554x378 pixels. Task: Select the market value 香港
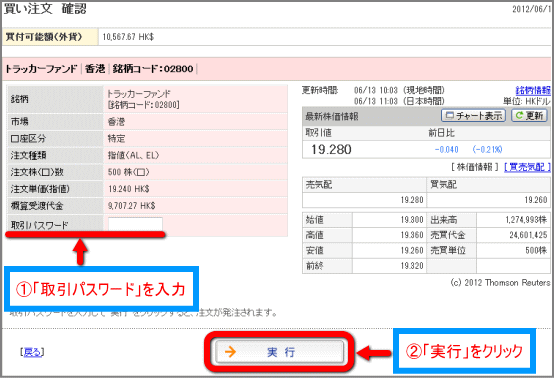coord(116,122)
